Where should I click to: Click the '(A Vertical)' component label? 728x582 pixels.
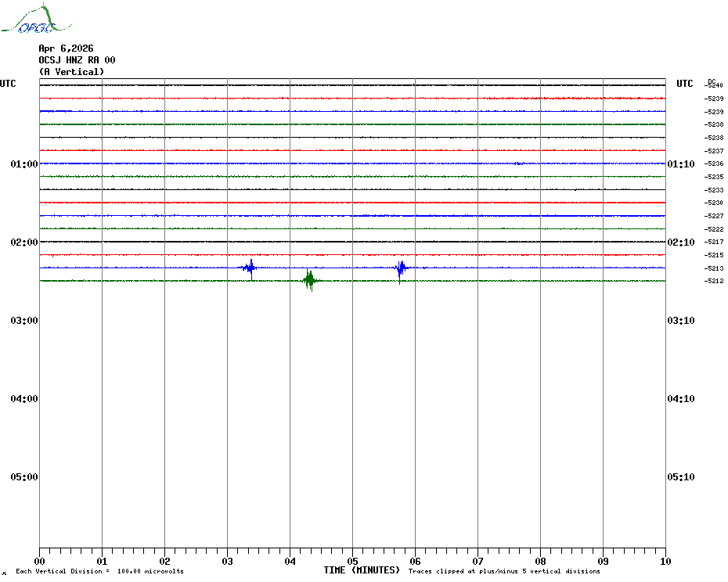(71, 71)
